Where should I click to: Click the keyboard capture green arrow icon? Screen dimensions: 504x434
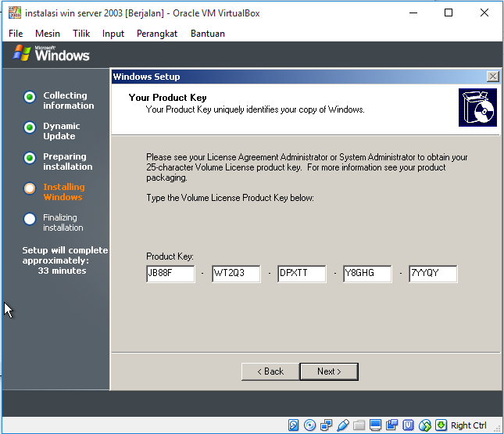click(x=441, y=425)
